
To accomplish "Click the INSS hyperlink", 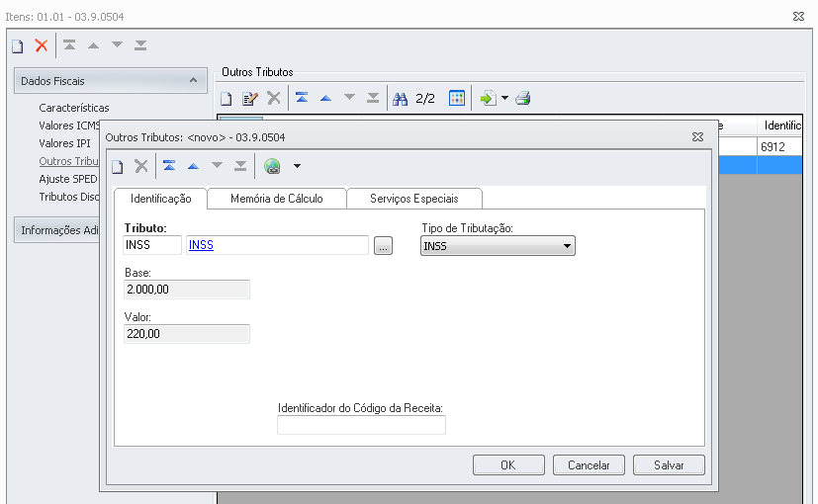I will click(201, 245).
